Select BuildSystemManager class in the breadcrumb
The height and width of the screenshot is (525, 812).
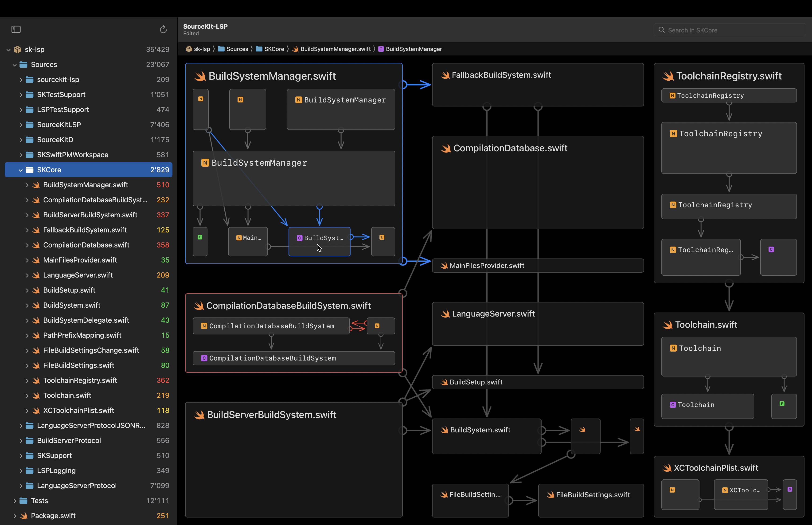pyautogui.click(x=410, y=49)
